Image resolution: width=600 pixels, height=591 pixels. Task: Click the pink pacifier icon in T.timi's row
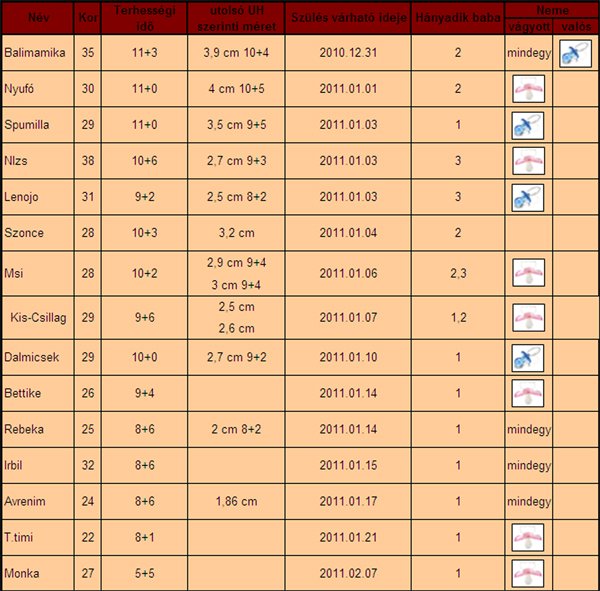click(527, 537)
